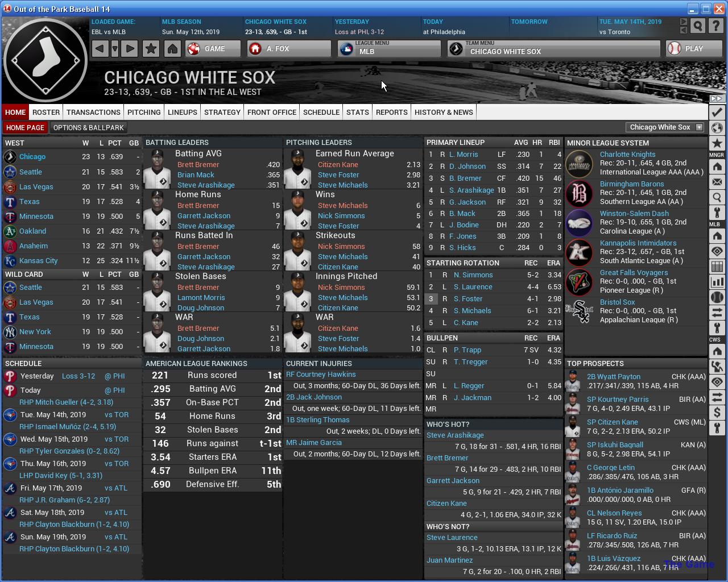Open Lamont Morris player link in Stolen Bases
This screenshot has width=728, height=582.
(201, 298)
